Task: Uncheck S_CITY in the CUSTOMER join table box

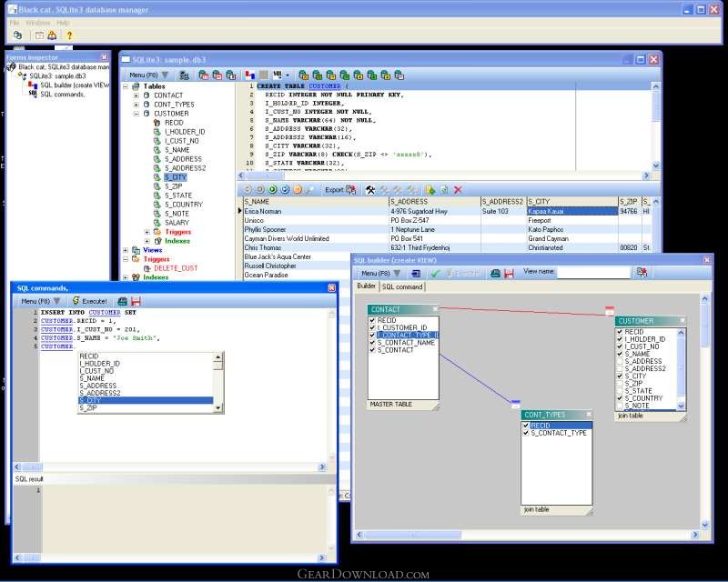Action: 620,376
